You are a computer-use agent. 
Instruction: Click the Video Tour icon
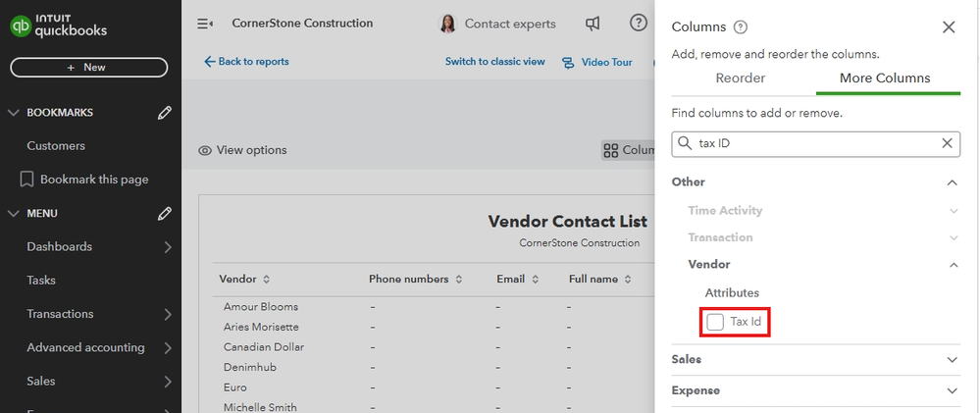568,63
